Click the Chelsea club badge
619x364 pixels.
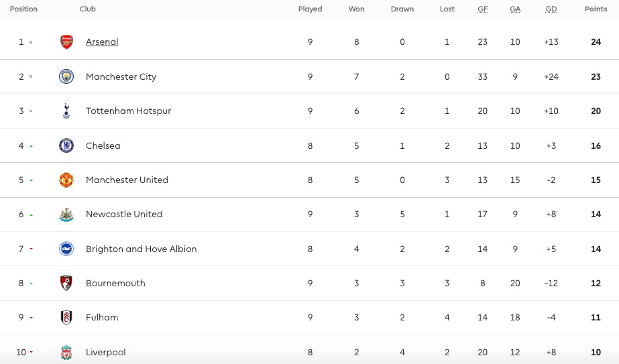[x=66, y=145]
